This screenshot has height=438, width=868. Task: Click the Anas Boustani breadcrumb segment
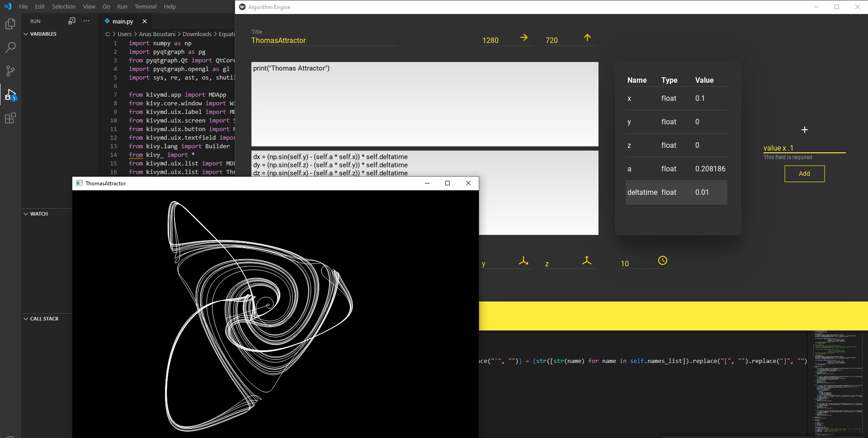[157, 34]
